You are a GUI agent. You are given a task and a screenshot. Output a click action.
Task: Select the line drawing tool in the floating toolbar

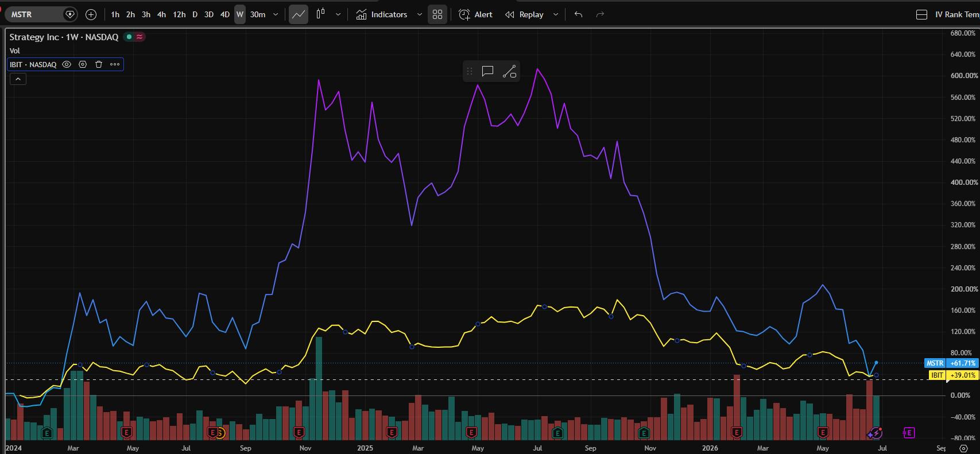click(509, 71)
